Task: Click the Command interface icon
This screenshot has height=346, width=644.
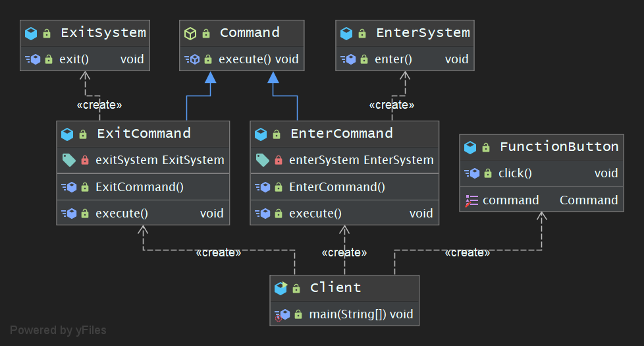Action: [x=190, y=33]
